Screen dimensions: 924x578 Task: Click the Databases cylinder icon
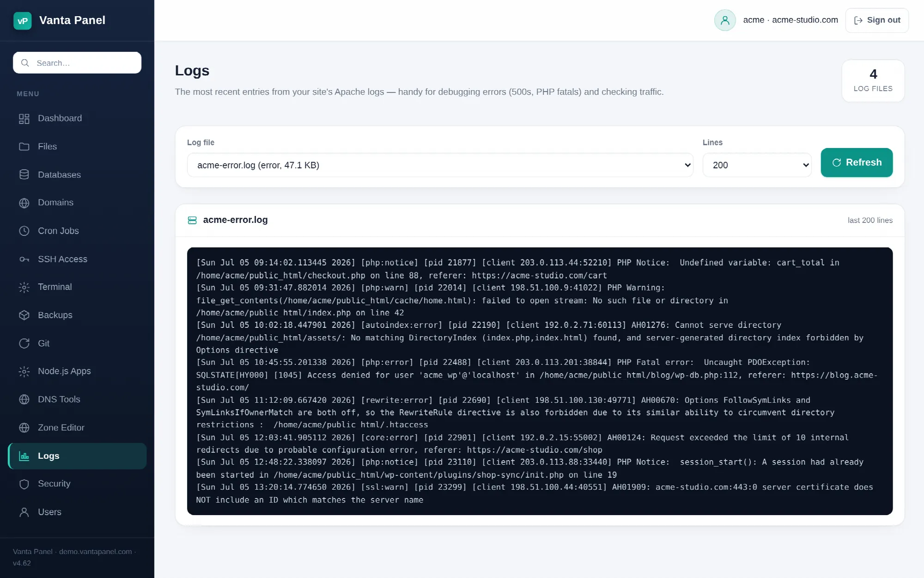(x=24, y=175)
